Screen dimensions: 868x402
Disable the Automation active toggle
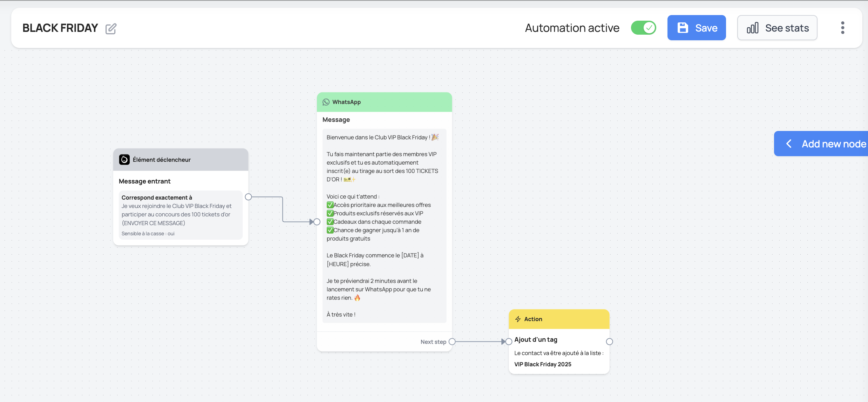pos(643,28)
